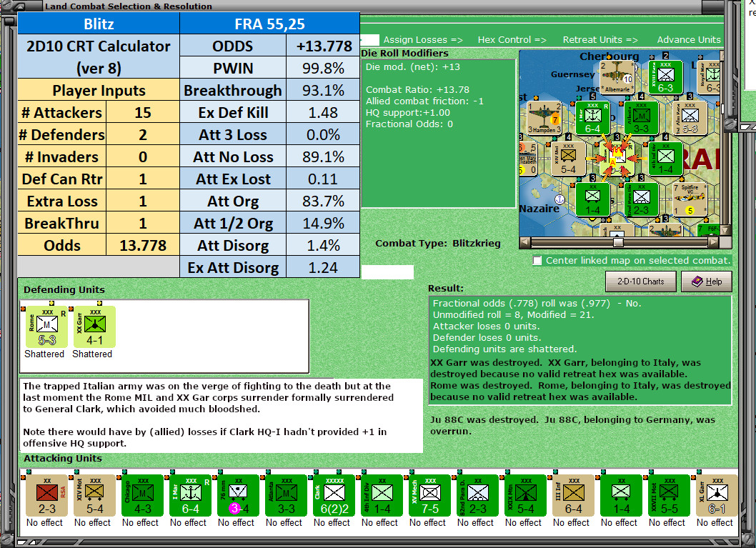Screen dimensions: 756x548
Task: Select the XIV Mot 5-4 attacking unit
Action: coord(94,495)
